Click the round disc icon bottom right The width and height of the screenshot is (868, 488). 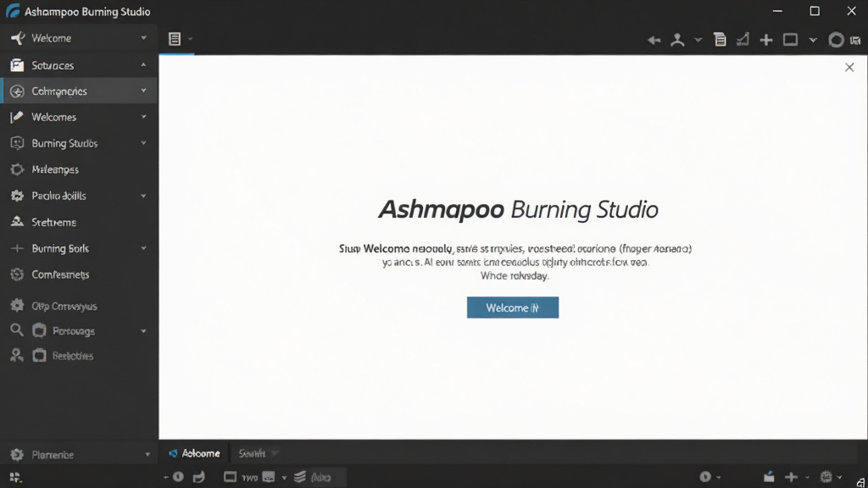(x=705, y=477)
